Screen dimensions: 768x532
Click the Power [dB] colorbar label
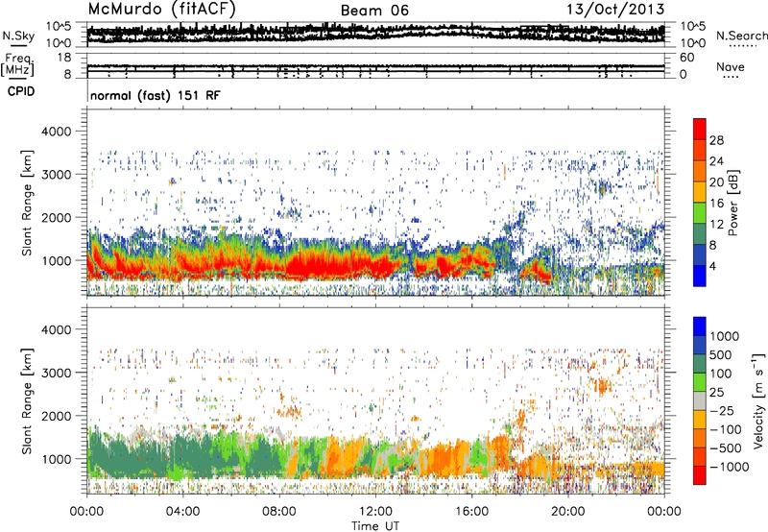pyautogui.click(x=732, y=203)
